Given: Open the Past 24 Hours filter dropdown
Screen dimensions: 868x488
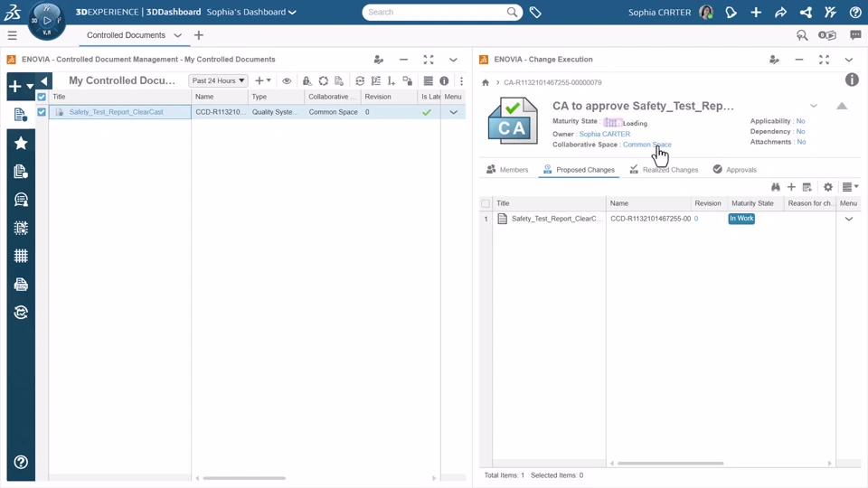Looking at the screenshot, I should (x=218, y=80).
